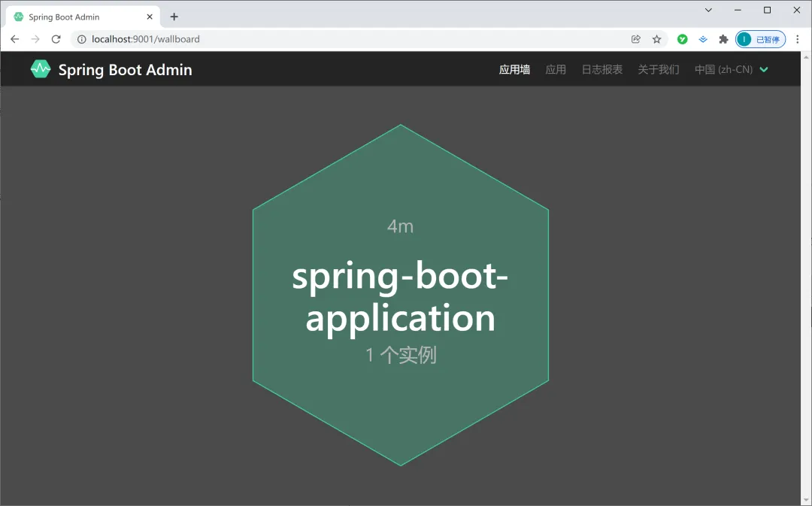812x506 pixels.
Task: Open the Chrome three-dot menu
Action: [x=798, y=39]
